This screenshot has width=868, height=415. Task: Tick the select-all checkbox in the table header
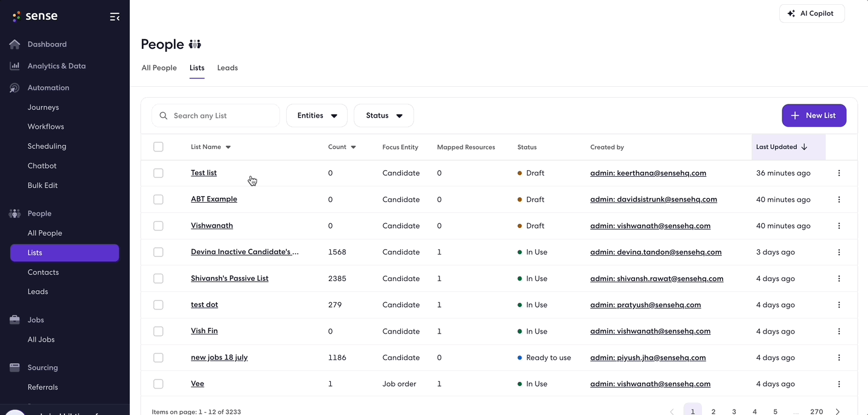(158, 147)
